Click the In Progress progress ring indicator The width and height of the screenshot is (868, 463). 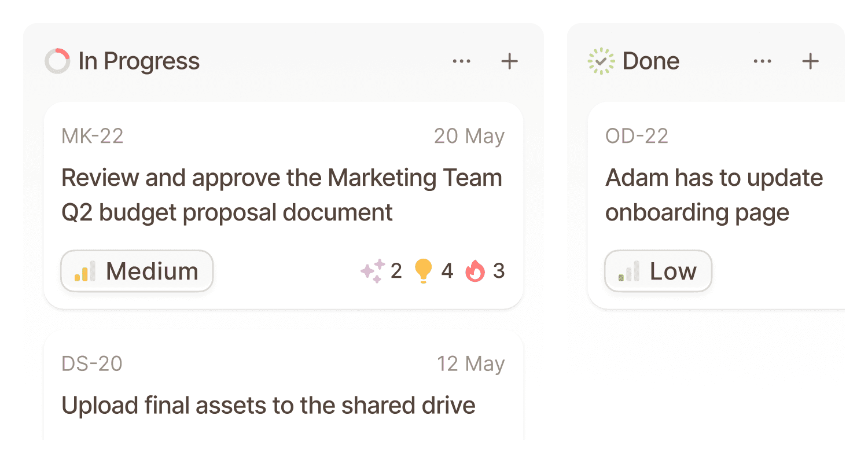(57, 60)
